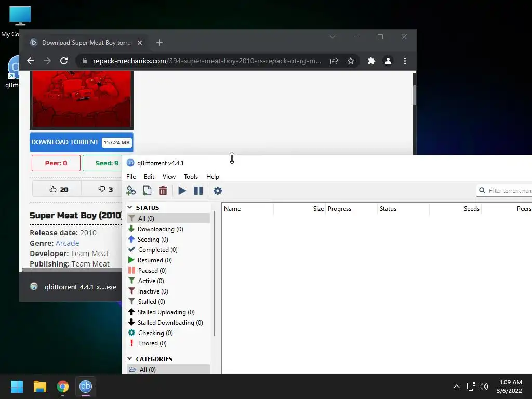This screenshot has width=532, height=399.
Task: Select Seeding (0) status filter
Action: pyautogui.click(x=168, y=239)
